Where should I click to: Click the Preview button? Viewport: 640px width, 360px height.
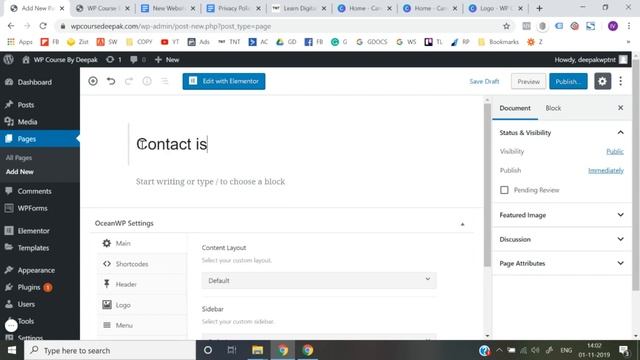529,82
